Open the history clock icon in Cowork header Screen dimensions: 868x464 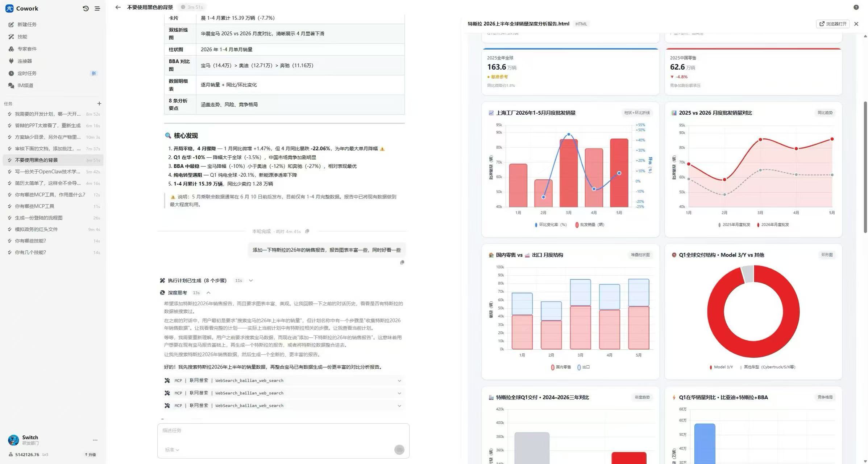pos(86,8)
